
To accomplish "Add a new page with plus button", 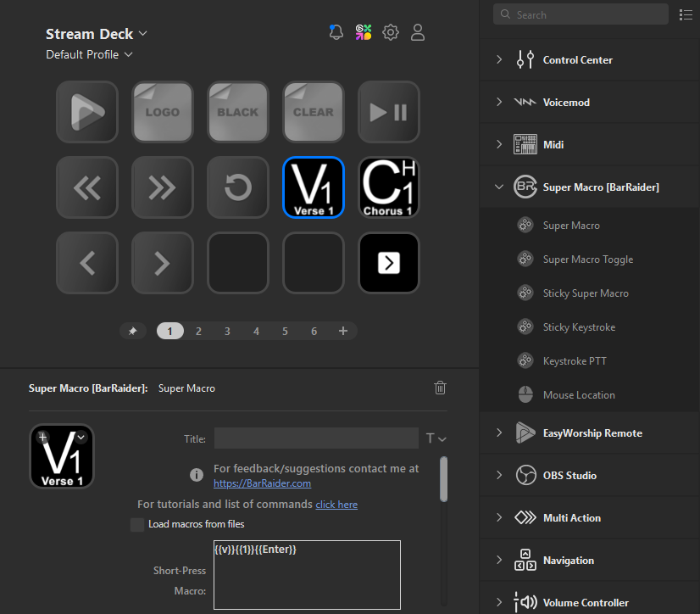I will [343, 331].
